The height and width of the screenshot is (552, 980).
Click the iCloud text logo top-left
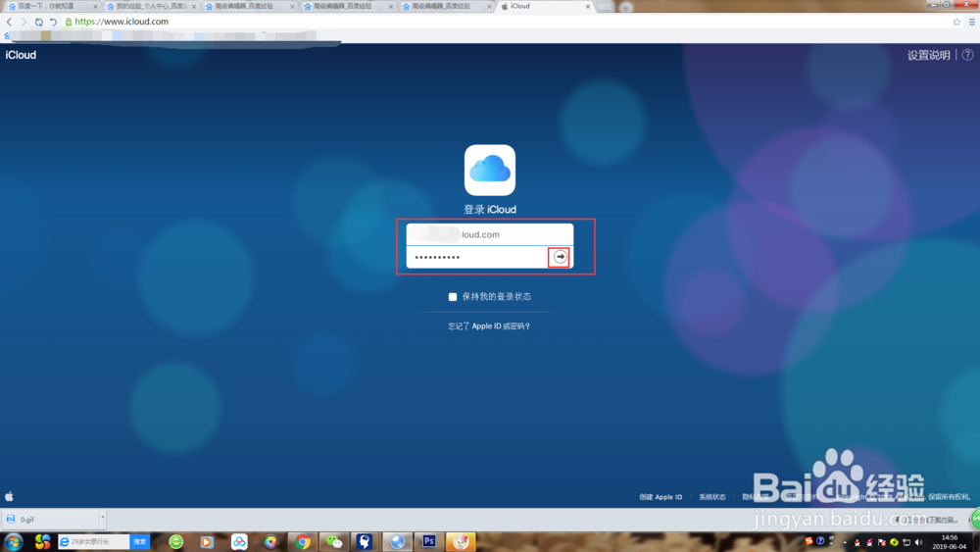pos(21,55)
